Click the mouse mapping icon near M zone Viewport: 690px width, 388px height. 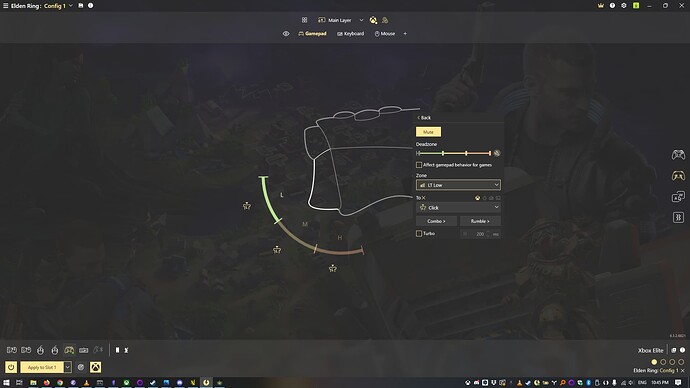tap(277, 250)
